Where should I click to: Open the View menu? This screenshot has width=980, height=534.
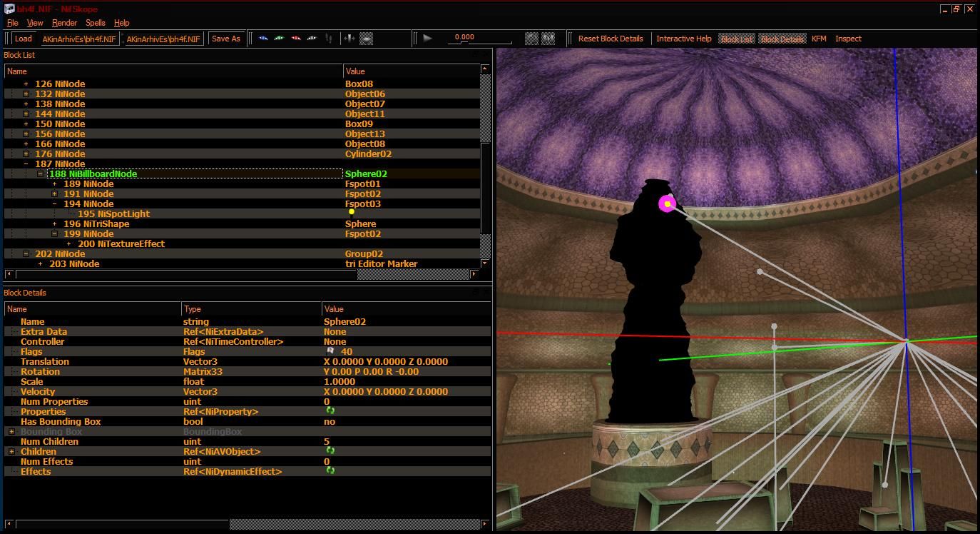click(34, 23)
